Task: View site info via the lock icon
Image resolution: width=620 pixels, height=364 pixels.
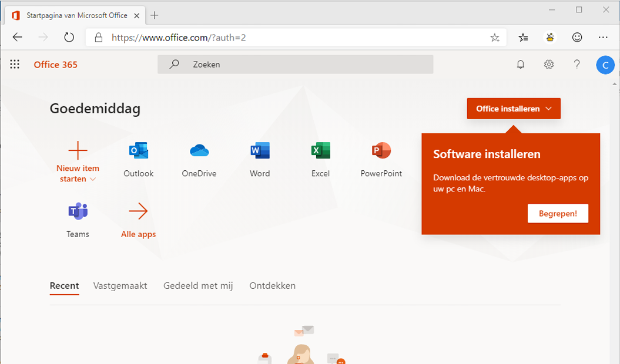Action: pos(99,38)
